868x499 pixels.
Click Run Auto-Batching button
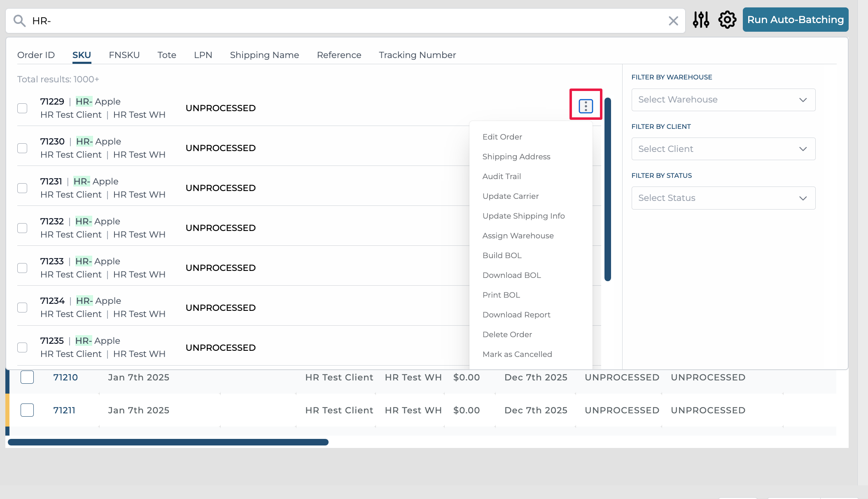click(795, 20)
